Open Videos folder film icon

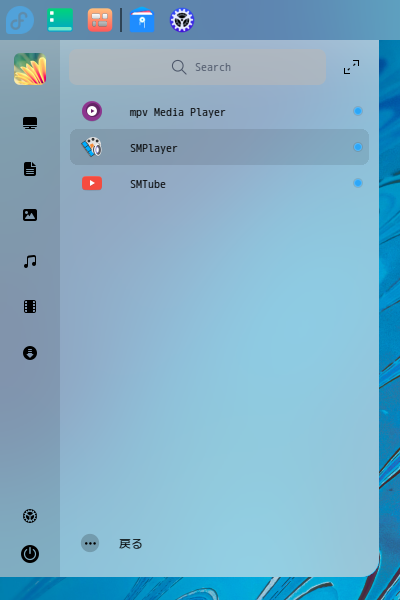point(30,307)
